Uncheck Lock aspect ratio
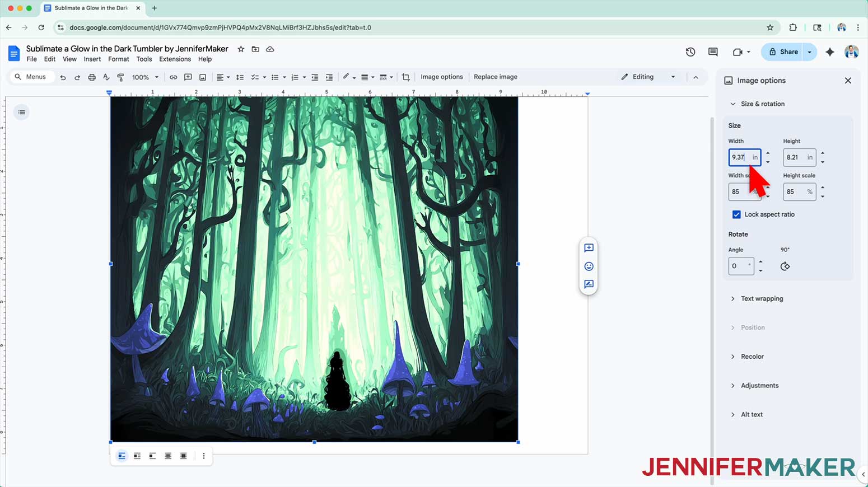 pos(736,214)
